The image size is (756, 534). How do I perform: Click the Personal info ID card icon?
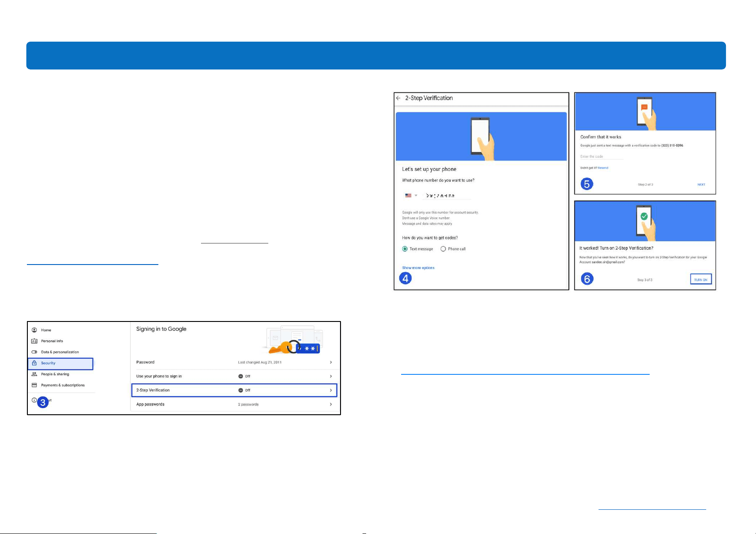click(x=34, y=341)
